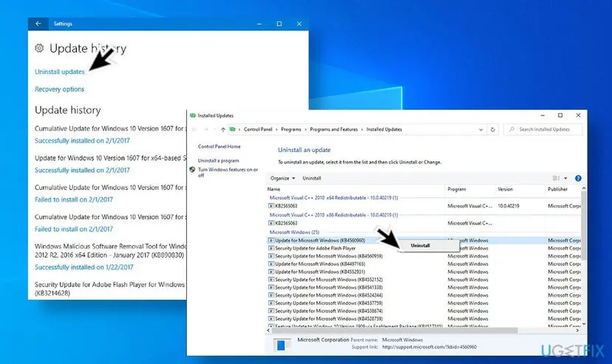
Task: Click the update icon beside KB4560960
Action: pos(271,241)
